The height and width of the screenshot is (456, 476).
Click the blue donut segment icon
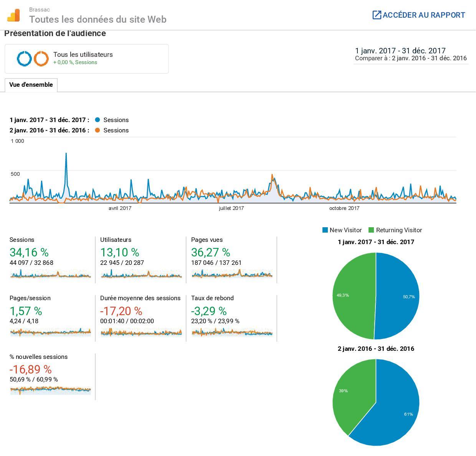click(x=24, y=59)
